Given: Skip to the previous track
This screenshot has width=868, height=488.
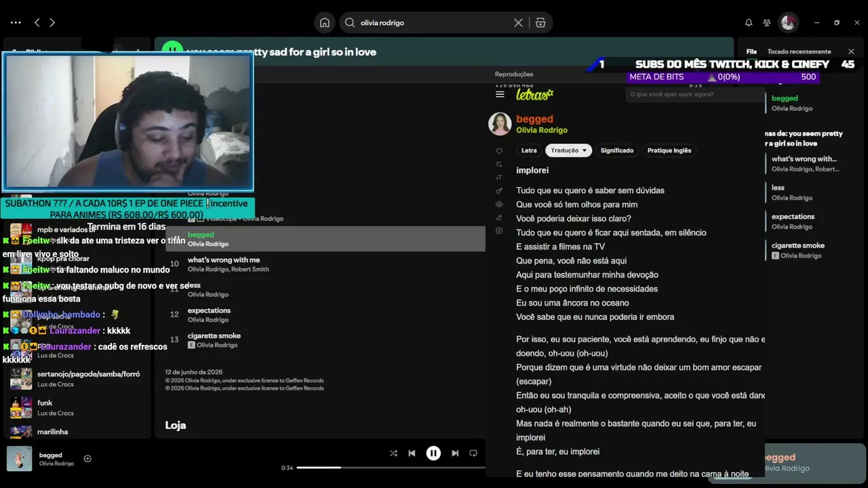Looking at the screenshot, I should click(412, 453).
